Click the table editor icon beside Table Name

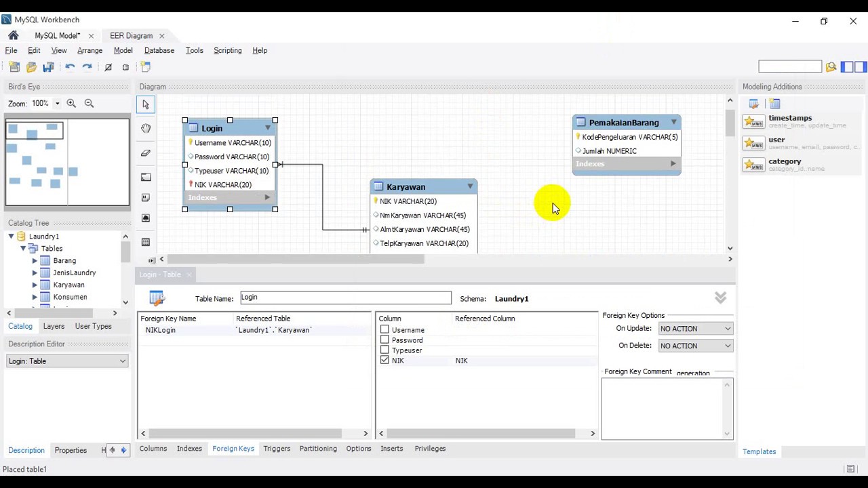(157, 298)
